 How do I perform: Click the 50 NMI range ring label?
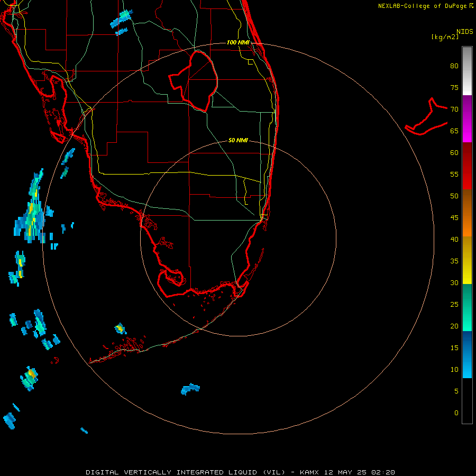238,140
